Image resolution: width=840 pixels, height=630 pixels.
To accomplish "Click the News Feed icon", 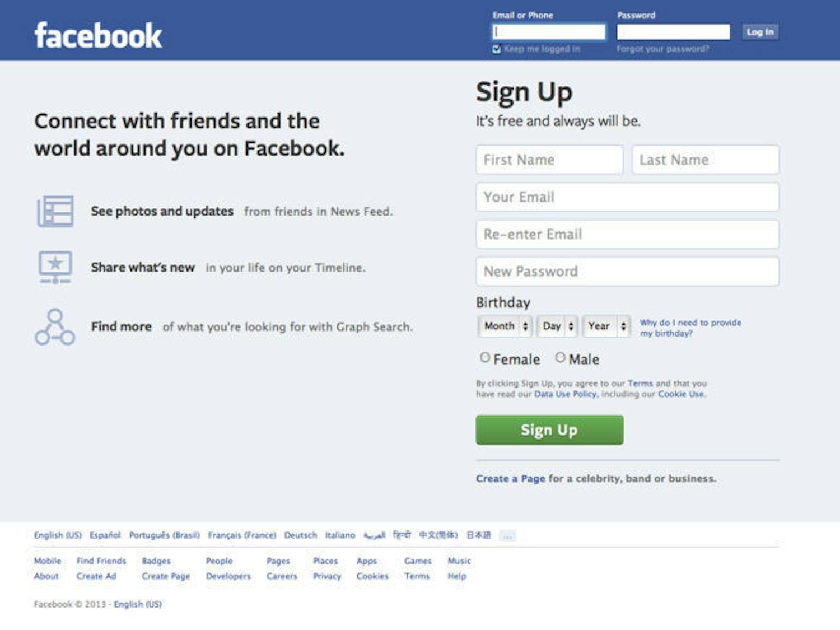I will [55, 211].
